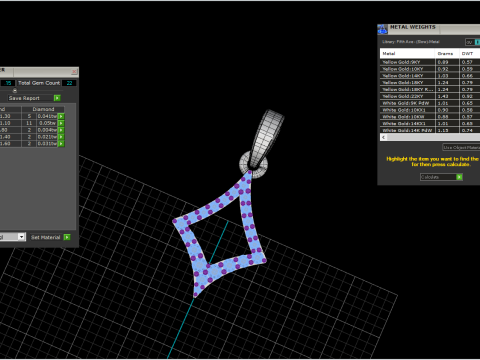The height and width of the screenshot is (360, 480).
Task: Select the Metal column header
Action: coord(407,53)
